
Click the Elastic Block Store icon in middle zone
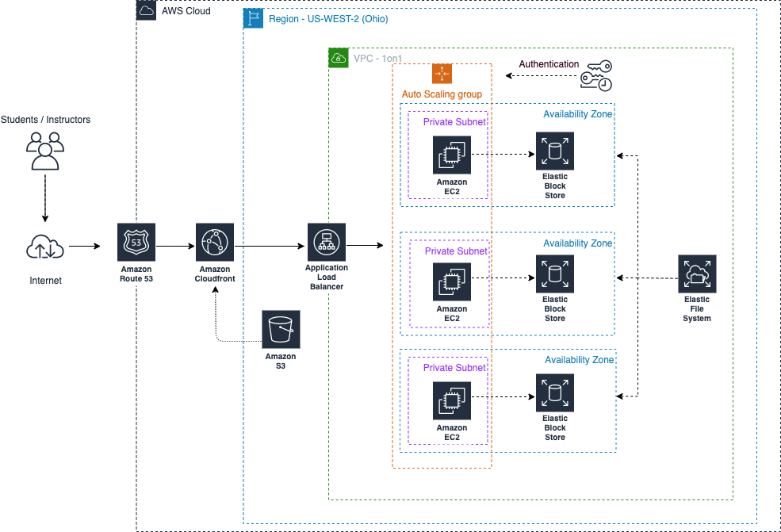tap(555, 274)
